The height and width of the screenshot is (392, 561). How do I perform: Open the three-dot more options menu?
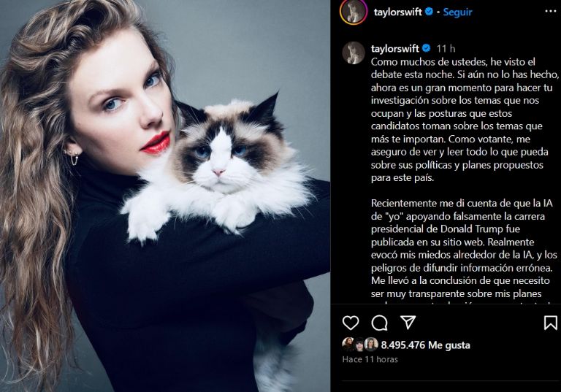click(550, 12)
